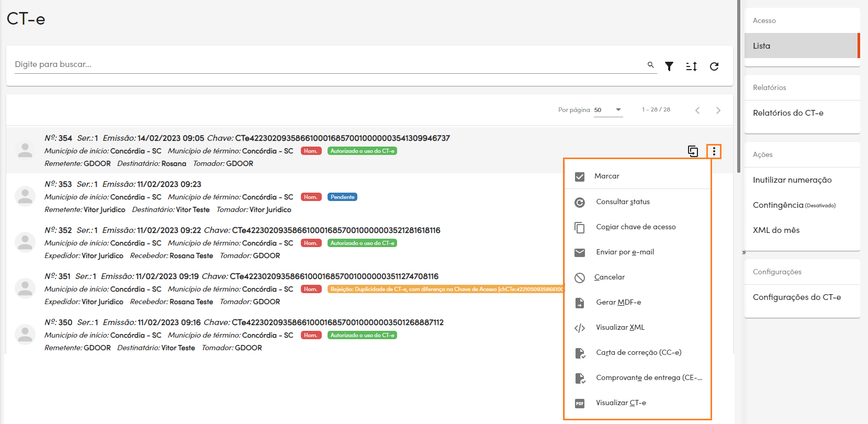Click the double-chevron sidebar collapse icon
Screen dimensions: 868x424
[743, 252]
